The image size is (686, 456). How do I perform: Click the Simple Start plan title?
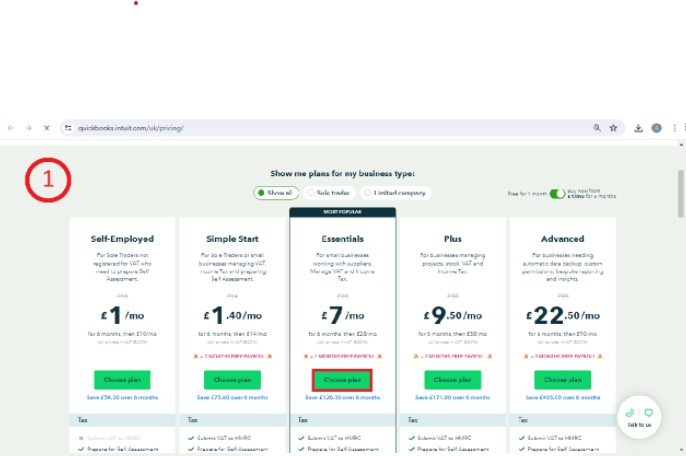click(232, 239)
